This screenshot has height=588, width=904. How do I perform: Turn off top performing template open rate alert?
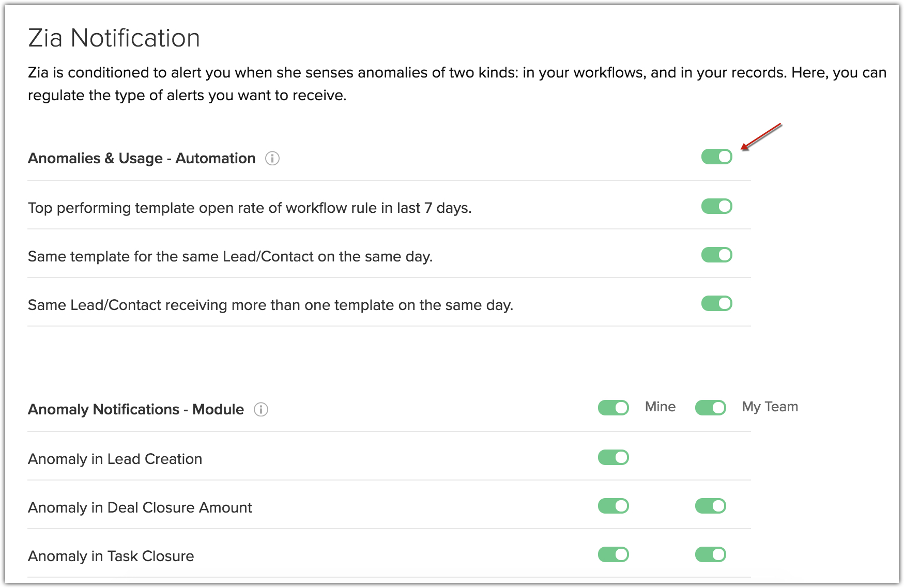point(716,206)
